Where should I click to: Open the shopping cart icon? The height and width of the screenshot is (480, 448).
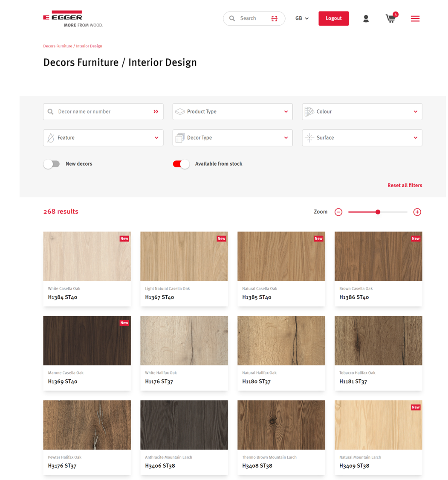click(x=390, y=19)
